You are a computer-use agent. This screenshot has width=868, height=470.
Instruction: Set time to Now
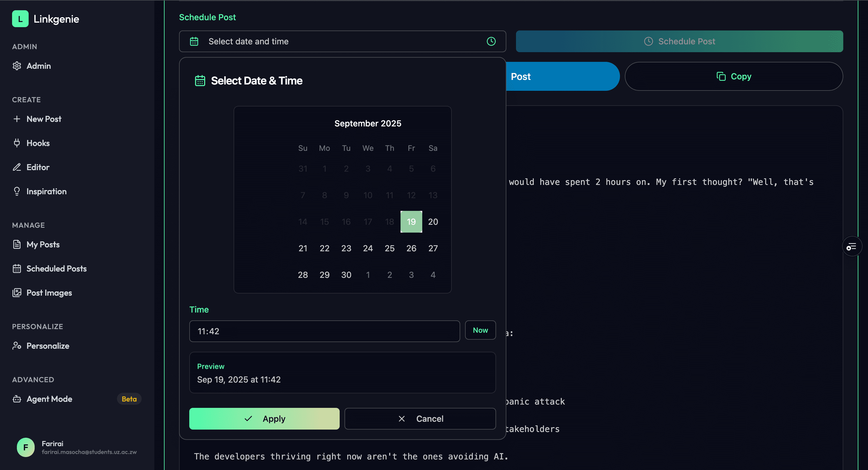480,330
